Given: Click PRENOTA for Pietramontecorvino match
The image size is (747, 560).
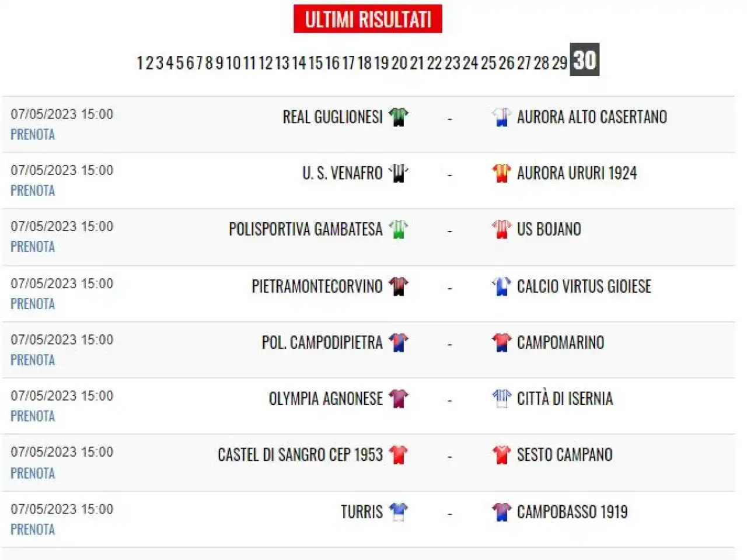Looking at the screenshot, I should pyautogui.click(x=33, y=304).
